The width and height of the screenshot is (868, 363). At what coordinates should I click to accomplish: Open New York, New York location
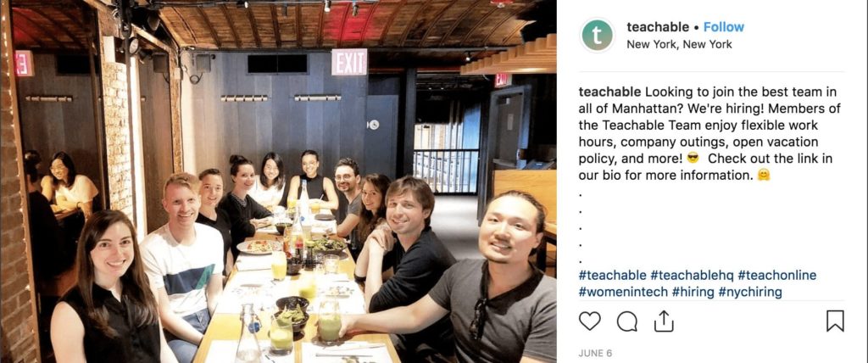click(679, 44)
